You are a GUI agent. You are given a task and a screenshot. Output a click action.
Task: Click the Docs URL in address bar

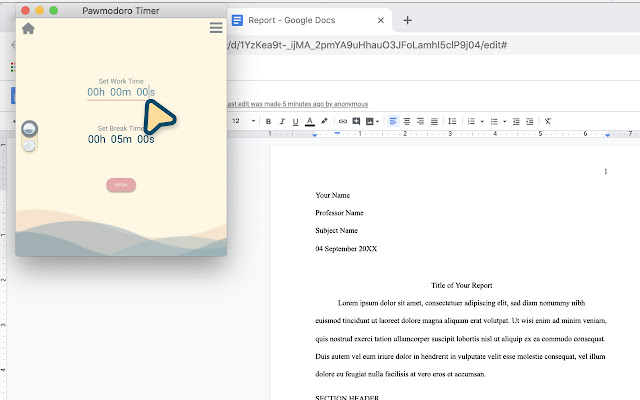367,45
